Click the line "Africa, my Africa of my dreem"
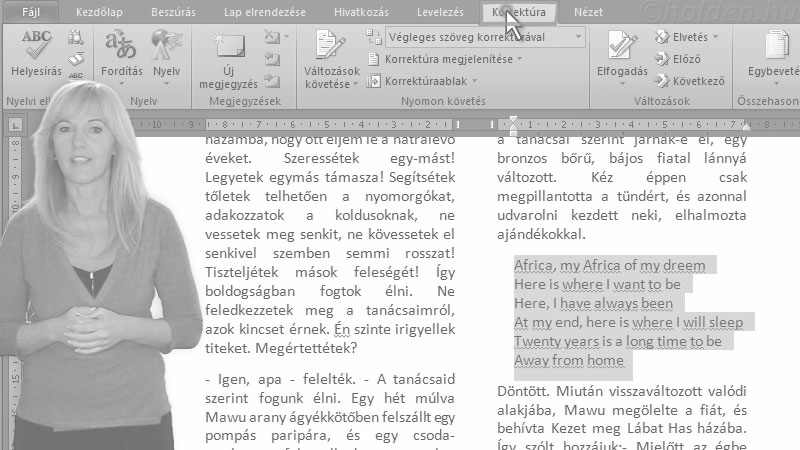800x450 pixels. pyautogui.click(x=610, y=265)
